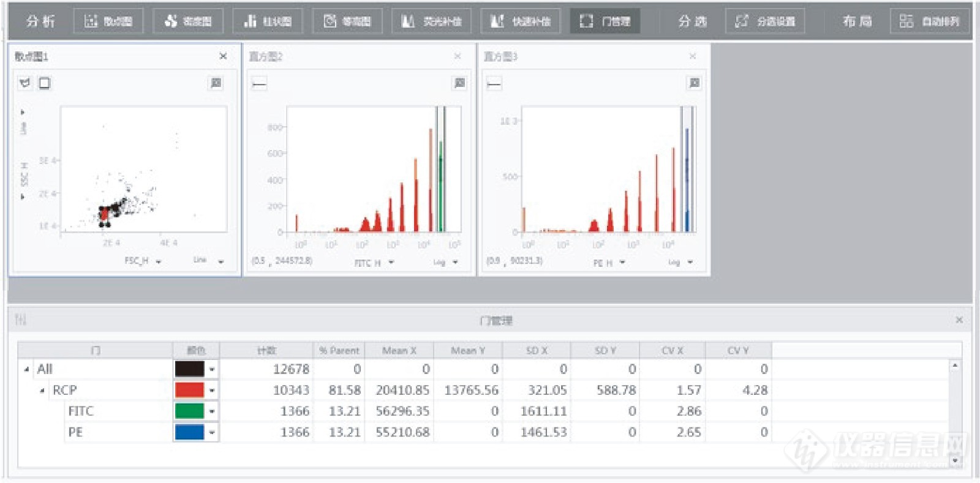Close the gate management table panel
Screen dimensions: 980x483
point(959,320)
